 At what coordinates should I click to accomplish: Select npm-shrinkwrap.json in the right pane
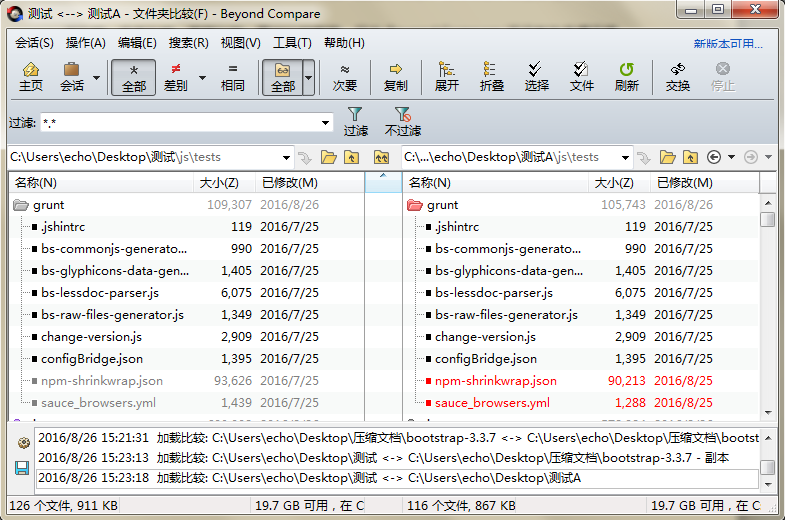point(495,381)
